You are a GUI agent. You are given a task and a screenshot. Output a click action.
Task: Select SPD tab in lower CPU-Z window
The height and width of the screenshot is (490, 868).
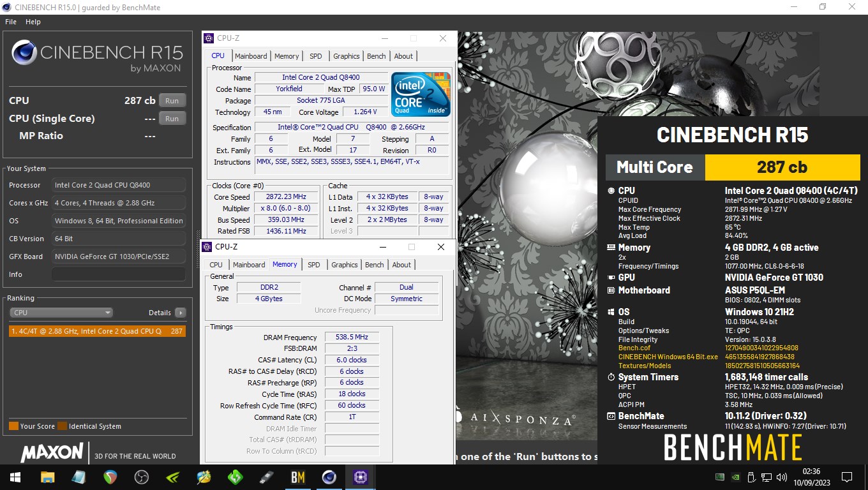point(314,265)
